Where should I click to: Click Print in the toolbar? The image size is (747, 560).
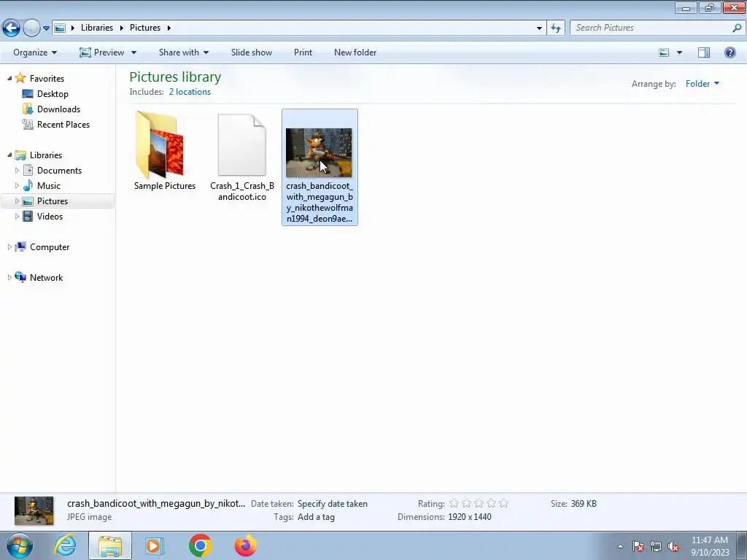coord(303,52)
